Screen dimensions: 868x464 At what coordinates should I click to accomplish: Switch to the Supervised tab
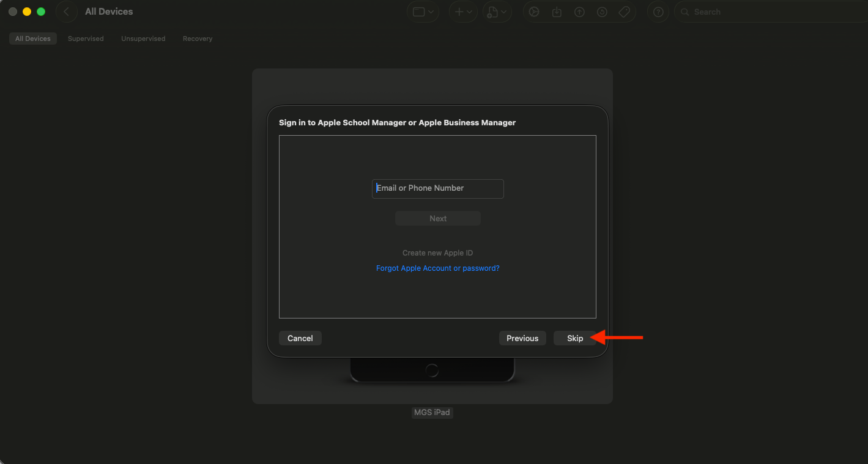click(86, 39)
